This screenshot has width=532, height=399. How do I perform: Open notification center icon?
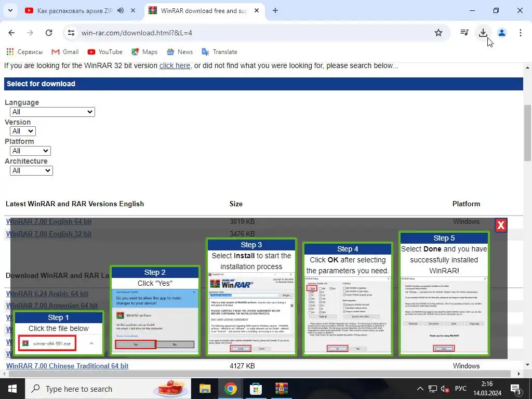pos(516,389)
